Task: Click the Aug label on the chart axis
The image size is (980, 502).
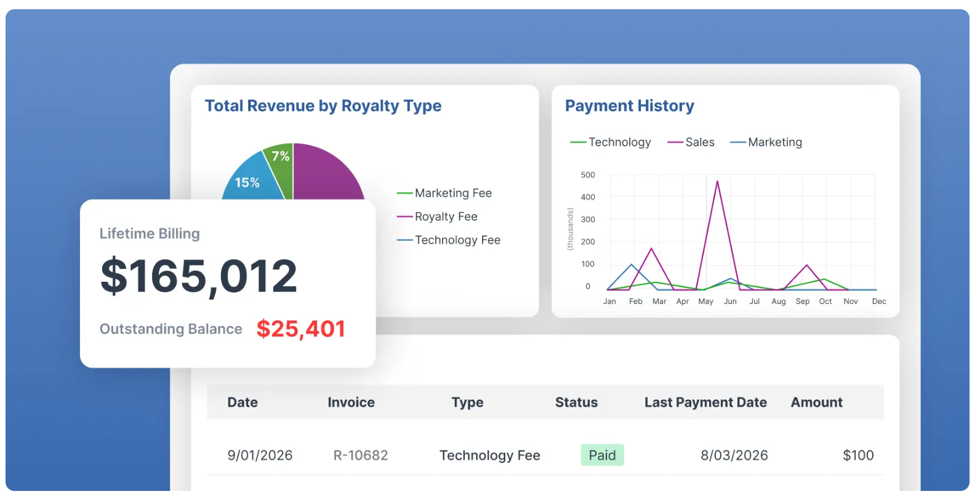Action: point(779,301)
